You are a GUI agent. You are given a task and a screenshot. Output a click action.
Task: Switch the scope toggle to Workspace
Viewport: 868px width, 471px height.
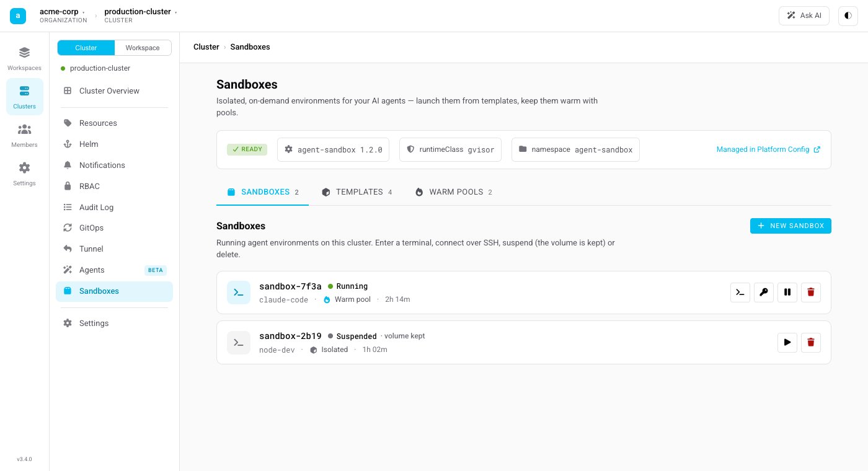[143, 48]
